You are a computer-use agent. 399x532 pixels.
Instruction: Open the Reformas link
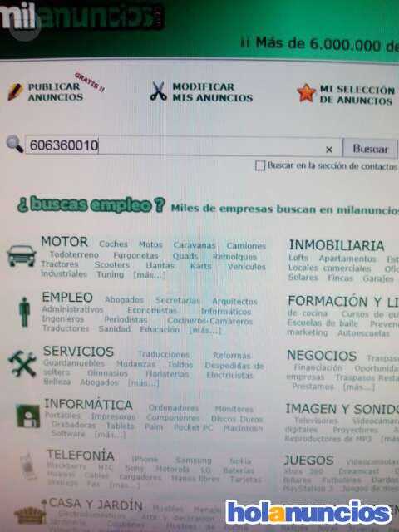232,356
